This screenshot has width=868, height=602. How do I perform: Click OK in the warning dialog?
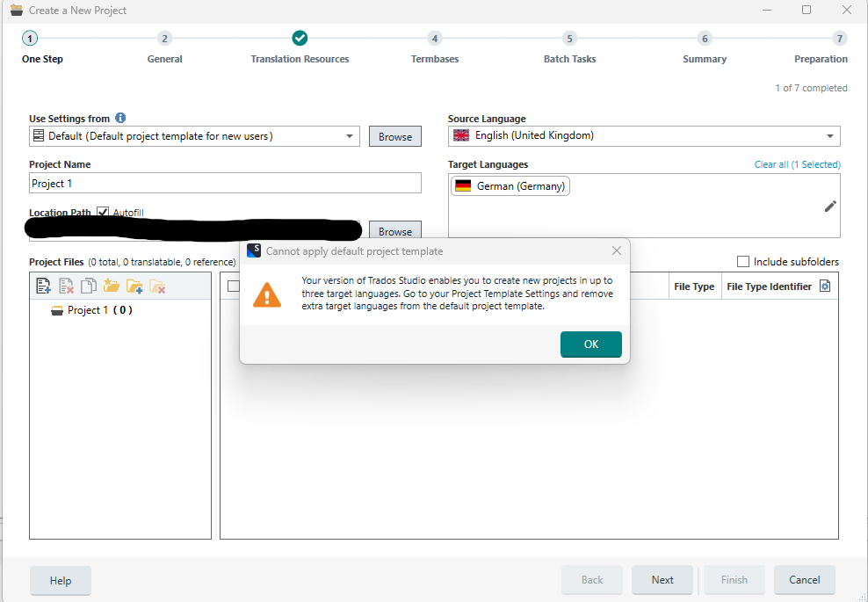click(590, 344)
